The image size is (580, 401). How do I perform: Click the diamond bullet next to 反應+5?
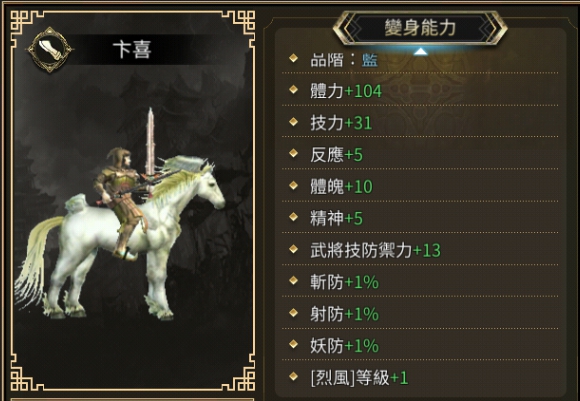pos(294,153)
